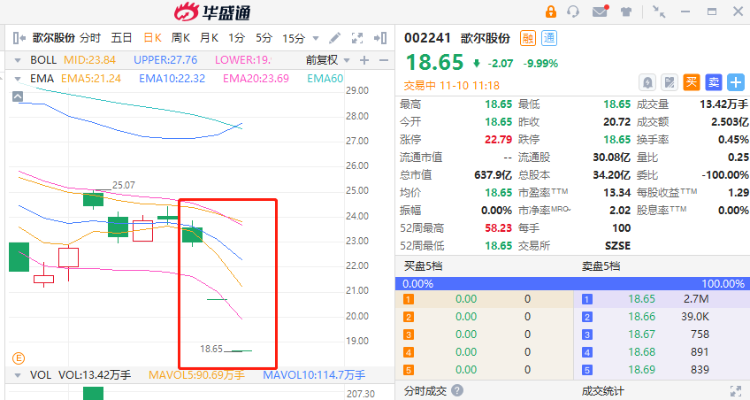
Task: Click the help icon beside 分时成交
Action: (457, 390)
